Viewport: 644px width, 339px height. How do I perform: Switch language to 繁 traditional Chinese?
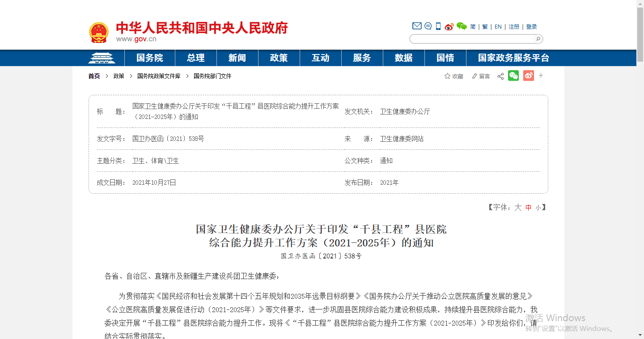(485, 27)
